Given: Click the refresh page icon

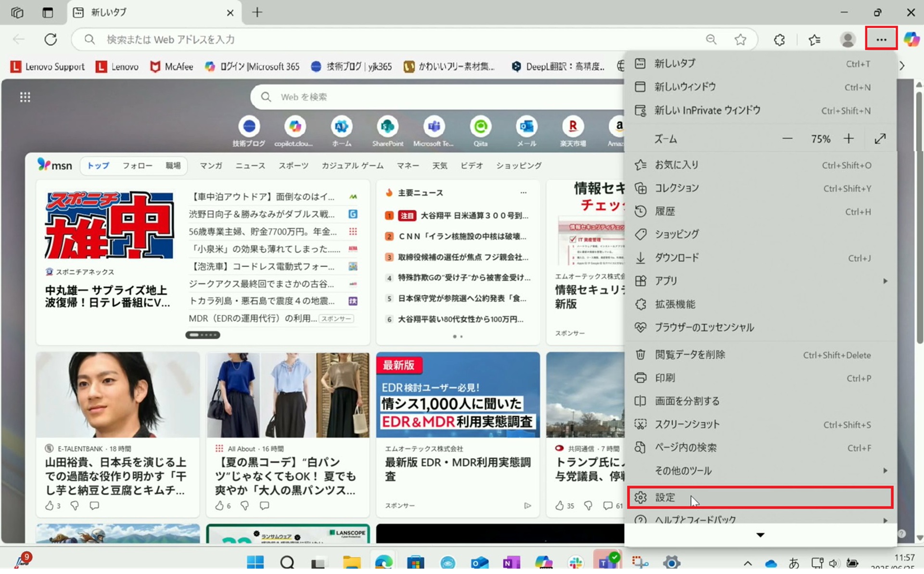Looking at the screenshot, I should click(x=51, y=39).
